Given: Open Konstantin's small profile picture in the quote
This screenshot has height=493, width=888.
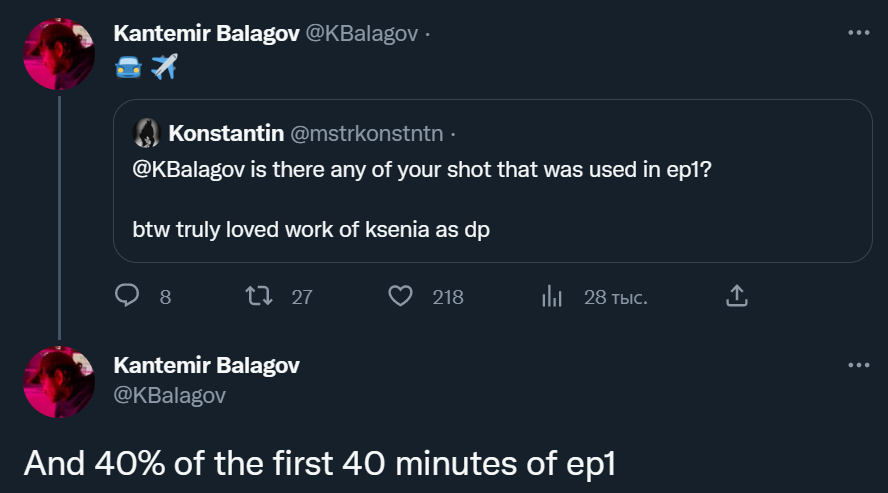Looking at the screenshot, I should click(147, 133).
